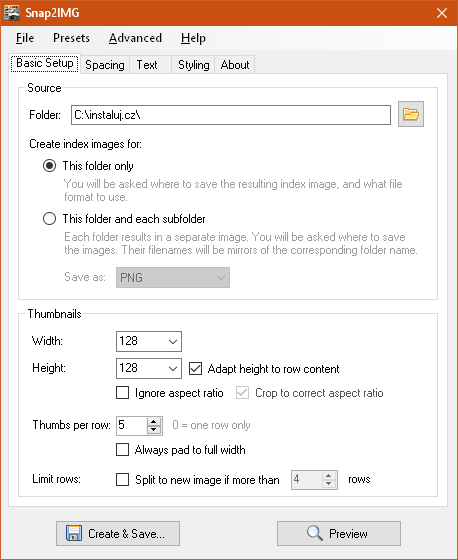The height and width of the screenshot is (560, 458).
Task: Decrease Thumbs per row with down arrow
Action: click(154, 430)
